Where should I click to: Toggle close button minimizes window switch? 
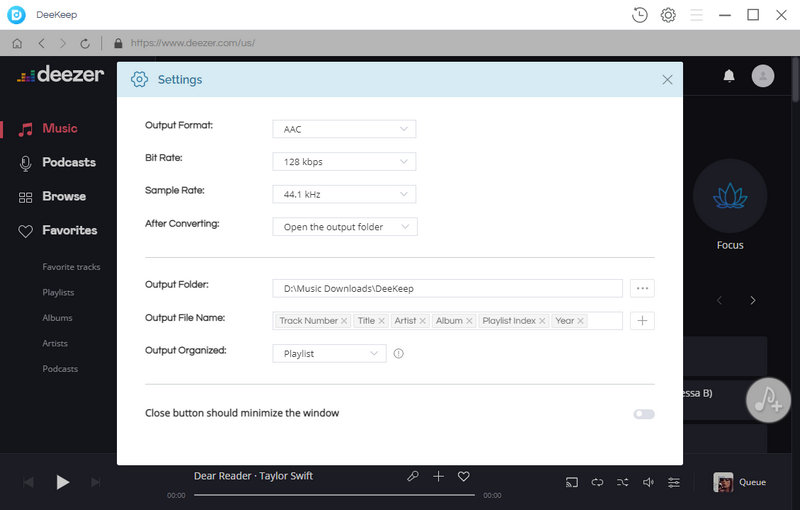click(x=644, y=414)
